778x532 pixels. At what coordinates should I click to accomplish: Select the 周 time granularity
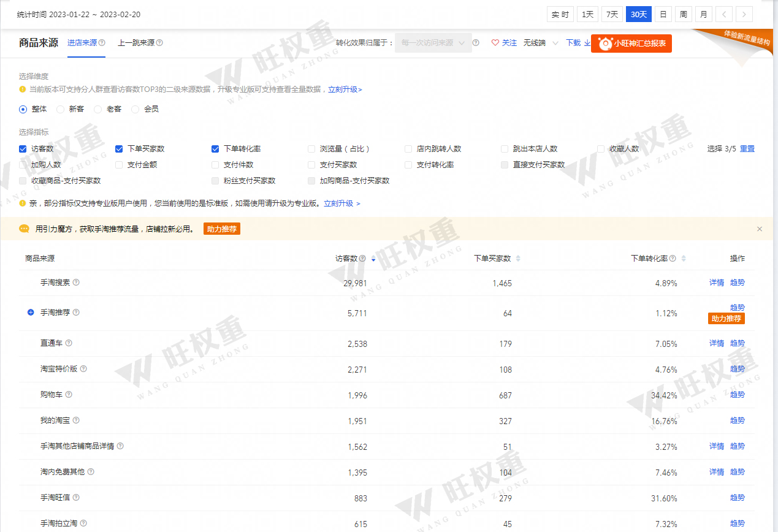click(683, 14)
